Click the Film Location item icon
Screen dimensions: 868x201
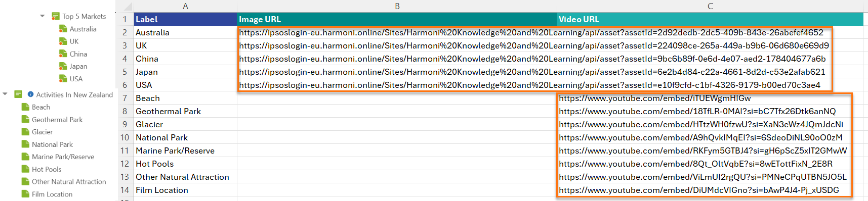[25, 193]
